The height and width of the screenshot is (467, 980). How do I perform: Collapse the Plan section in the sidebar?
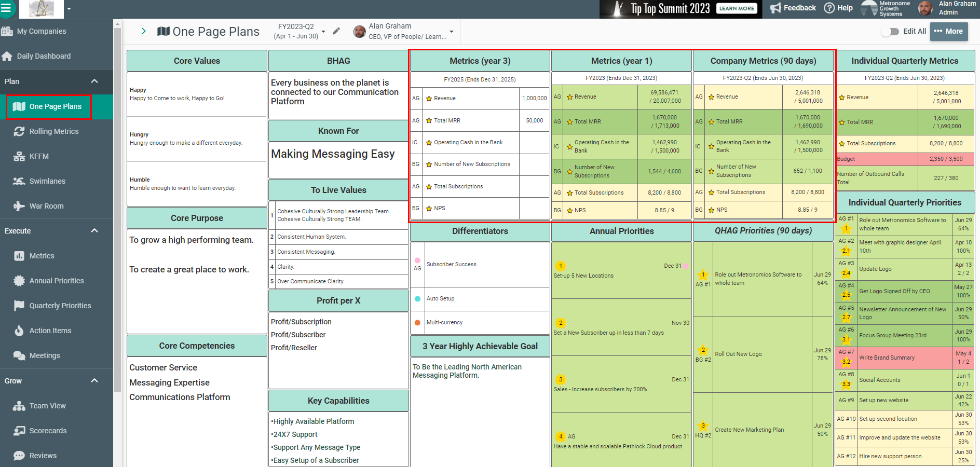point(94,81)
